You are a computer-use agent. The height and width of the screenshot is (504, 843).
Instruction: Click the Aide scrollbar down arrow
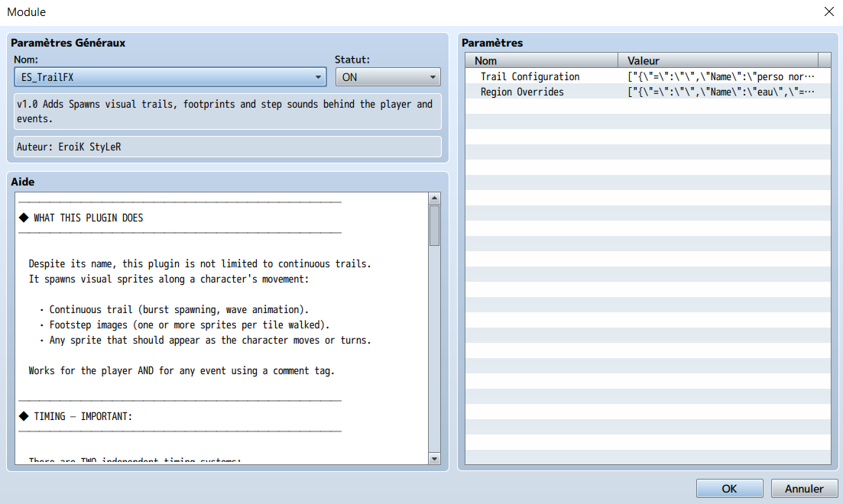tap(434, 458)
